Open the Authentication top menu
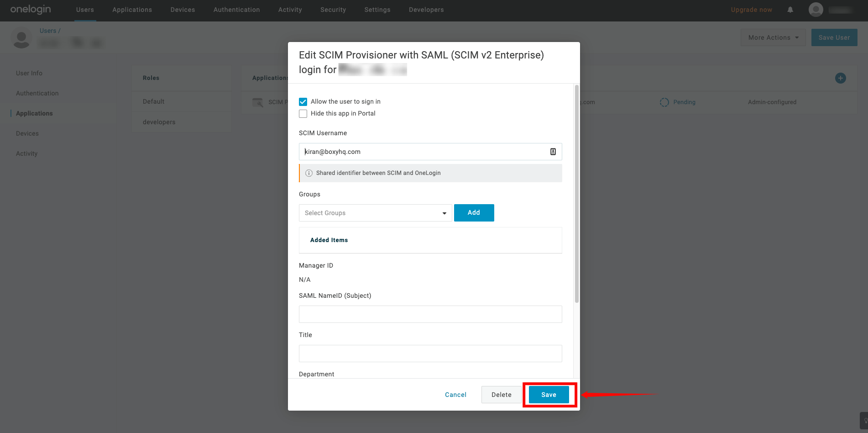868x433 pixels. (x=236, y=10)
